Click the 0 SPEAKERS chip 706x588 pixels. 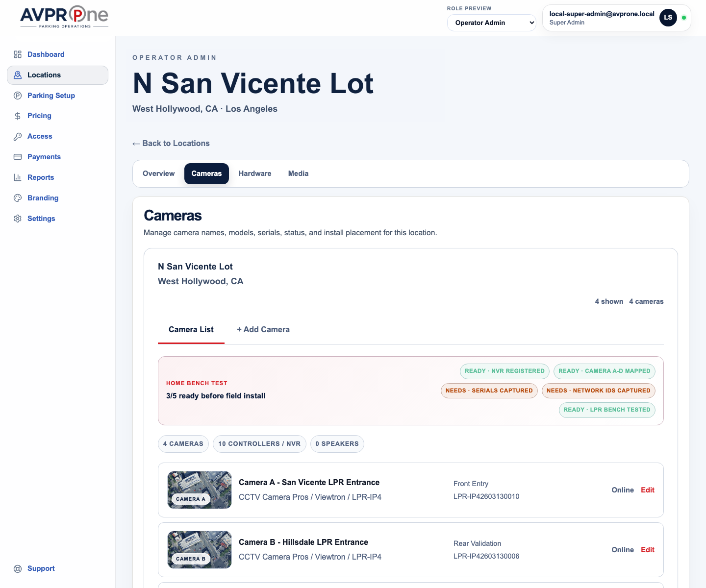(x=337, y=444)
